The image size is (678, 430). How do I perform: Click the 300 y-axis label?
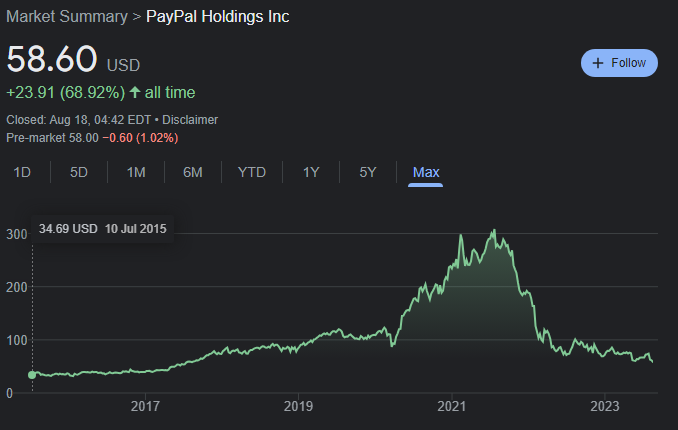(x=17, y=234)
